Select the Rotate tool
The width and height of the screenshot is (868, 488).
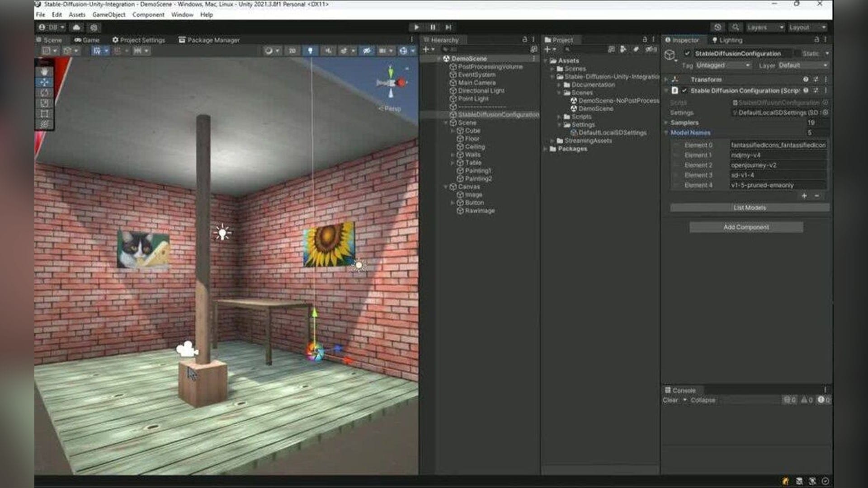[x=44, y=93]
